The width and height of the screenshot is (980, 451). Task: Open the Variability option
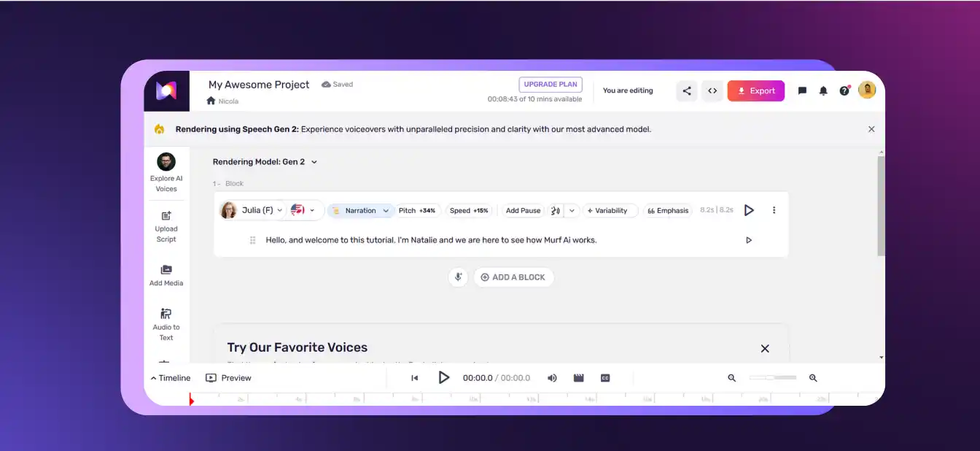point(610,211)
